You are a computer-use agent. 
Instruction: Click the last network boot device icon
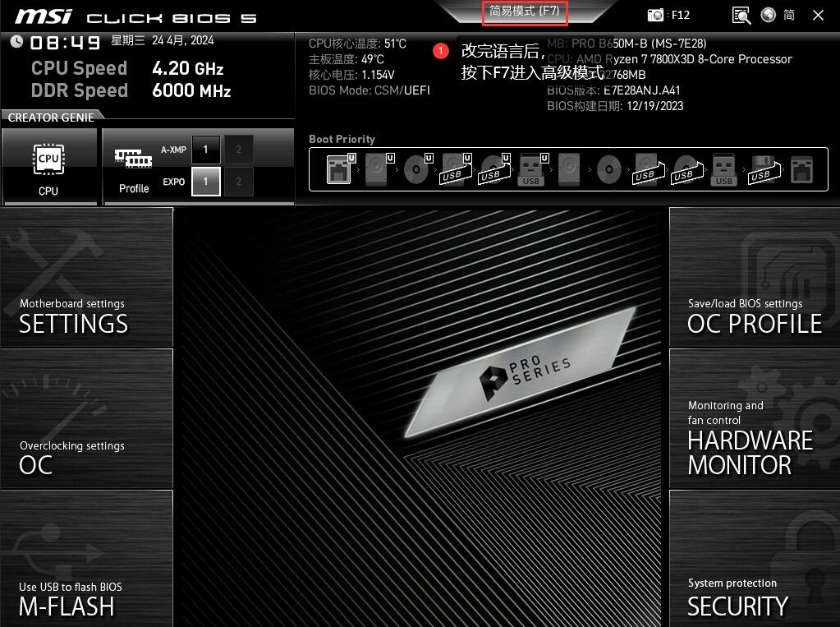coord(801,169)
